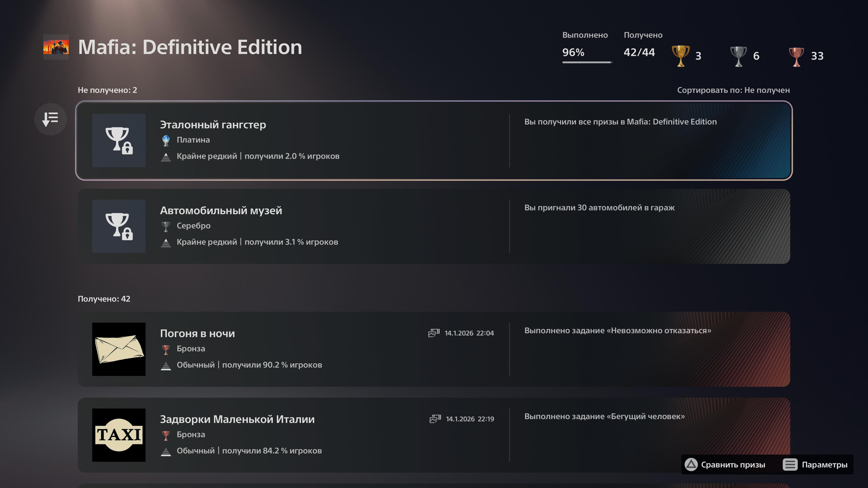Click the triangle Compare trophies icon
The image size is (868, 488).
(691, 465)
